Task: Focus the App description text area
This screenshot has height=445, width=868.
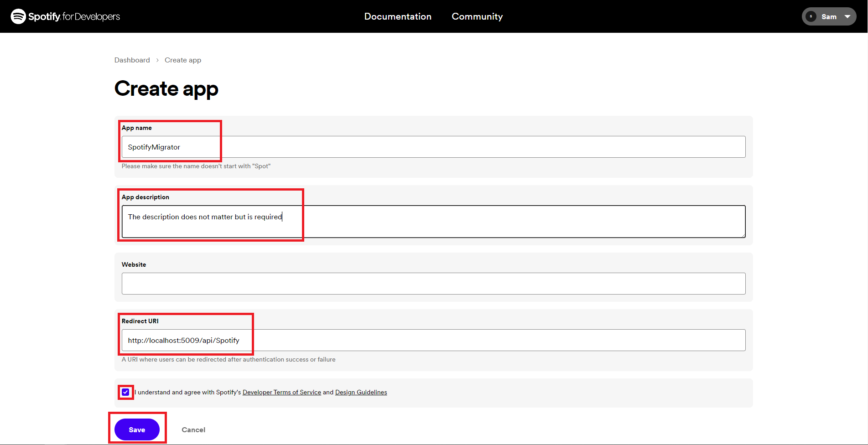Action: coord(433,222)
